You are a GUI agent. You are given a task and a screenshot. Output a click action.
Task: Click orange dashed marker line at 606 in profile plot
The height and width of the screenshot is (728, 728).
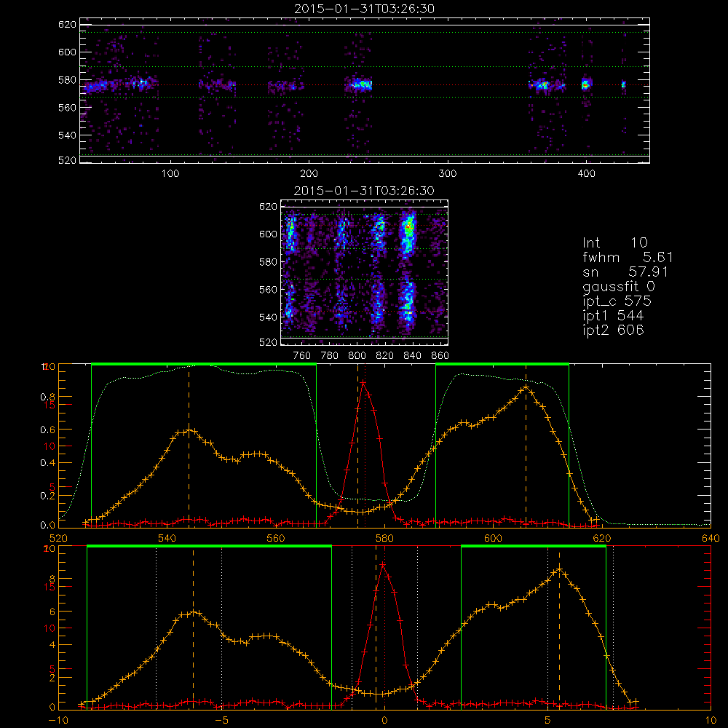point(526,446)
